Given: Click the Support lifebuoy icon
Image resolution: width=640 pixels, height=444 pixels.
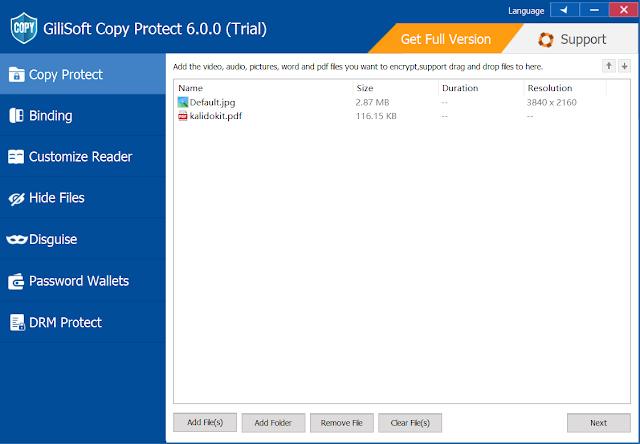Looking at the screenshot, I should click(x=546, y=40).
